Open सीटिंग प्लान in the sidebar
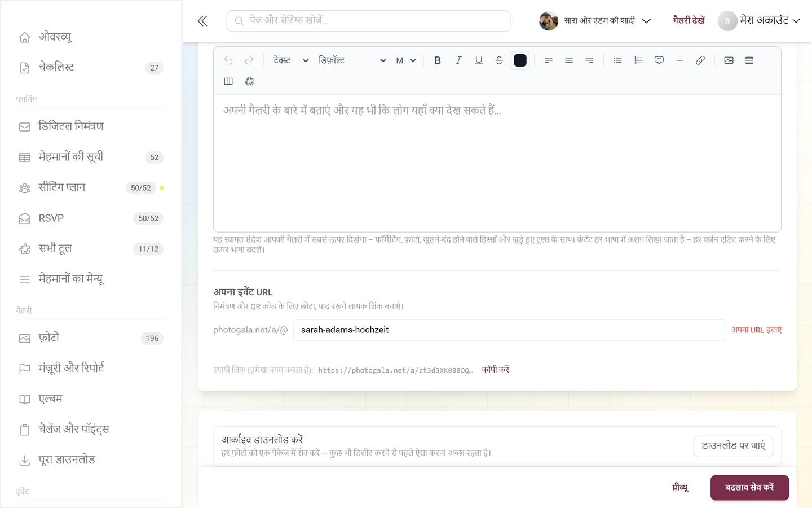The height and width of the screenshot is (508, 812). [91, 187]
